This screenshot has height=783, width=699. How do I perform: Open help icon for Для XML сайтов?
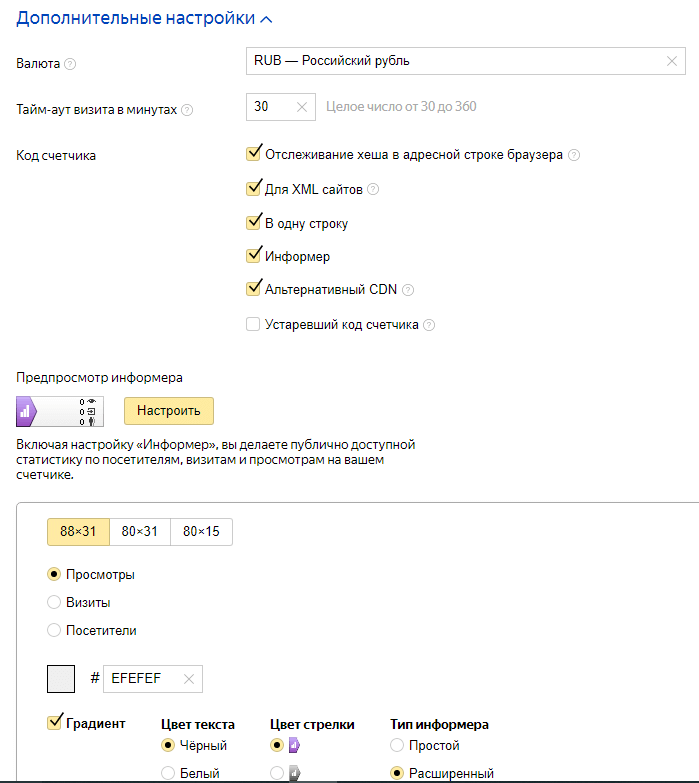373,189
